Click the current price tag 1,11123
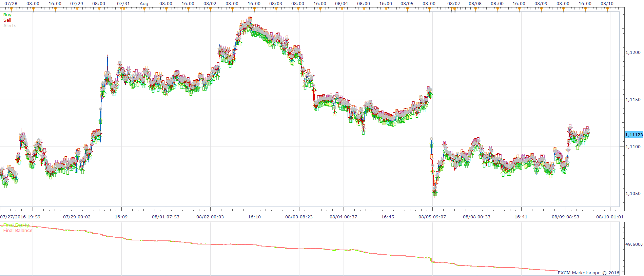The width and height of the screenshot is (644, 276). click(x=634, y=135)
